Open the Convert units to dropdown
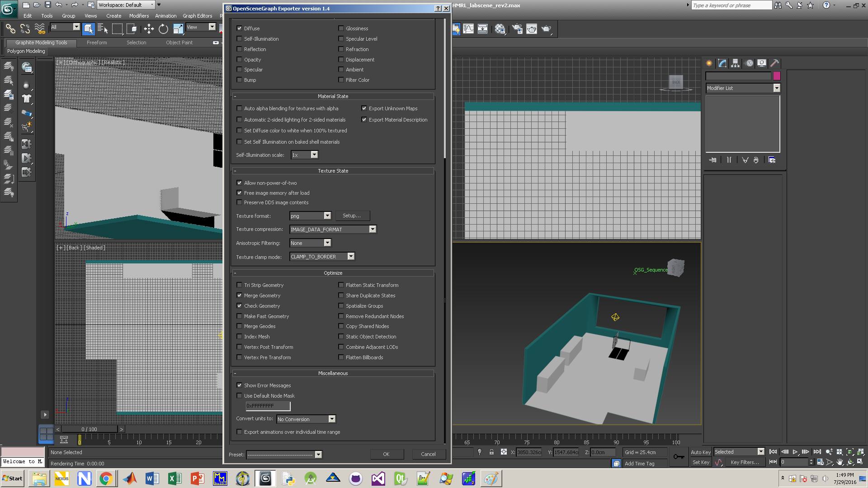Viewport: 868px width, 488px height. click(x=332, y=419)
